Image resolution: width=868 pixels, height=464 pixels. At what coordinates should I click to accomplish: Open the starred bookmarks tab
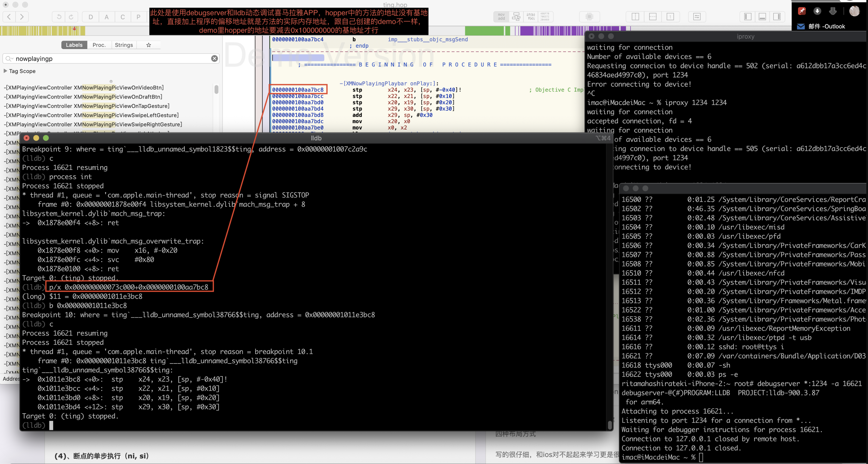pyautogui.click(x=149, y=45)
